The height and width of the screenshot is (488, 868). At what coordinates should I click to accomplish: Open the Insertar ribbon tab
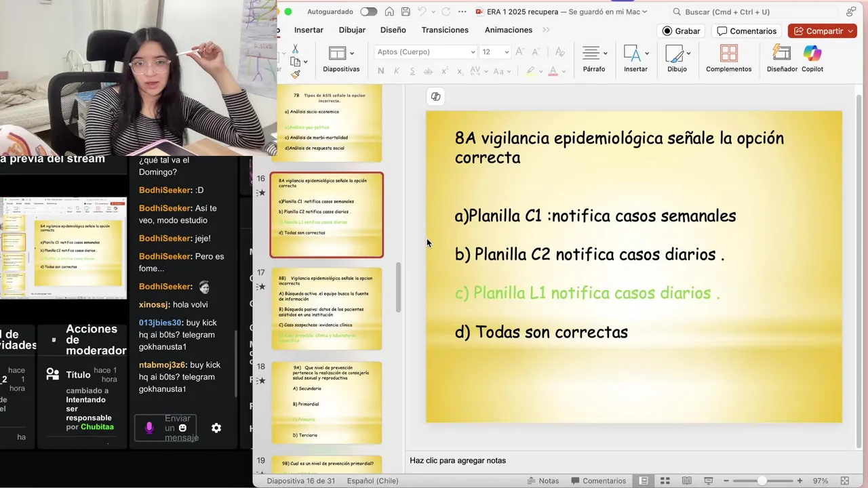(x=309, y=30)
